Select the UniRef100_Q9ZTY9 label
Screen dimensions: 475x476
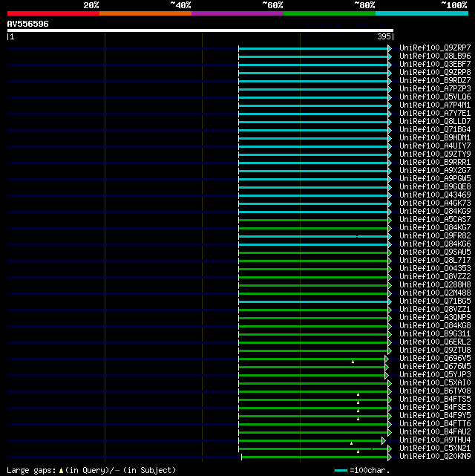(x=435, y=154)
